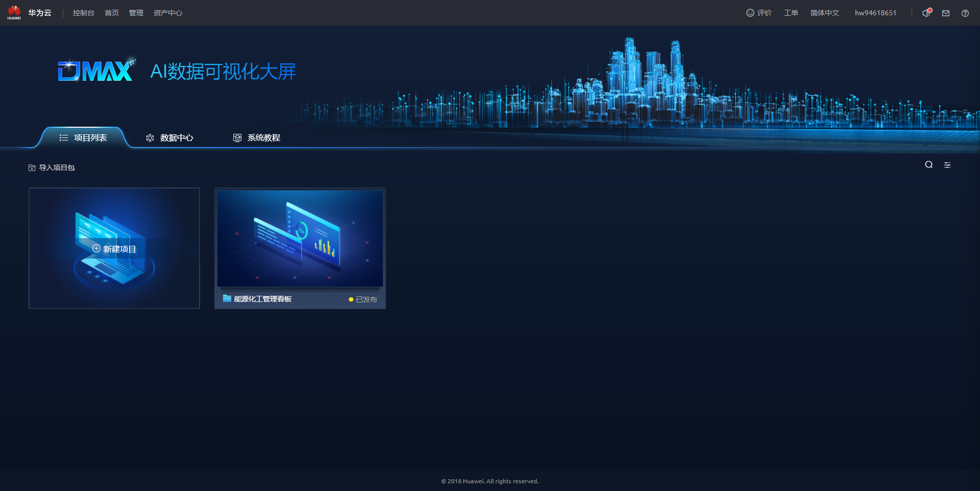Click the 华为云 brand link
This screenshot has height=491, width=980.
click(x=40, y=13)
